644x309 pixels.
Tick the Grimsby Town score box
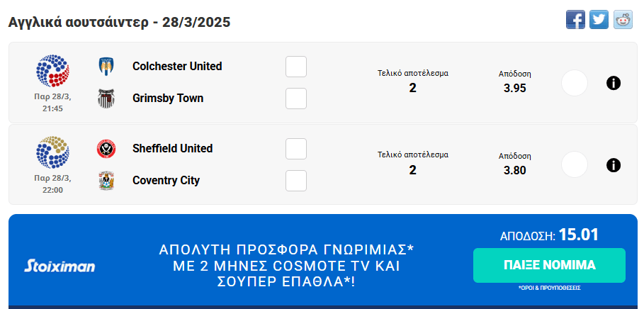(x=296, y=99)
